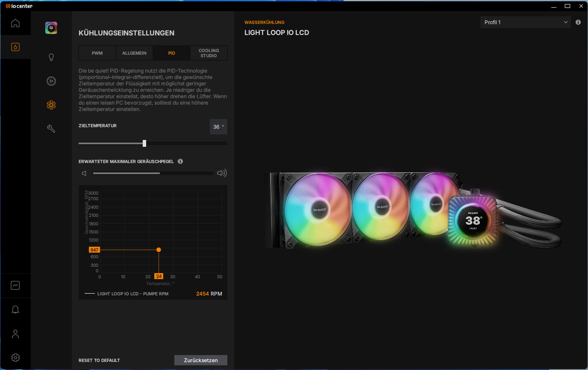Click the 2454 RPM pump reading
588x370 pixels.
tap(209, 294)
